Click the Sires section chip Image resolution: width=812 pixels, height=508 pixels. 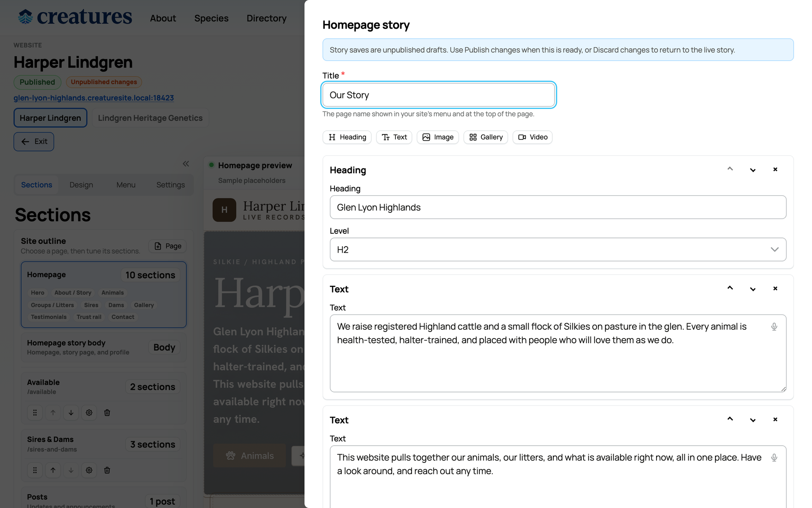pos(91,305)
